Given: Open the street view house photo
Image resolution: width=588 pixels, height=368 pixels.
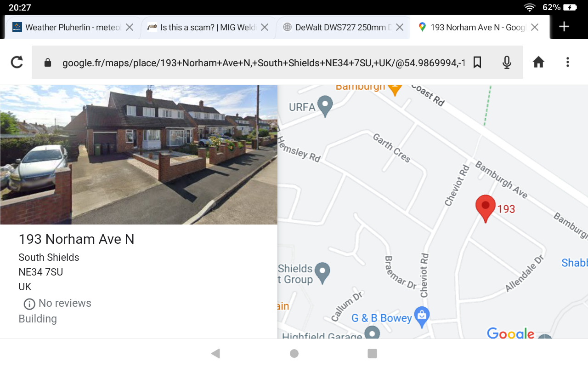Looking at the screenshot, I should pos(138,155).
